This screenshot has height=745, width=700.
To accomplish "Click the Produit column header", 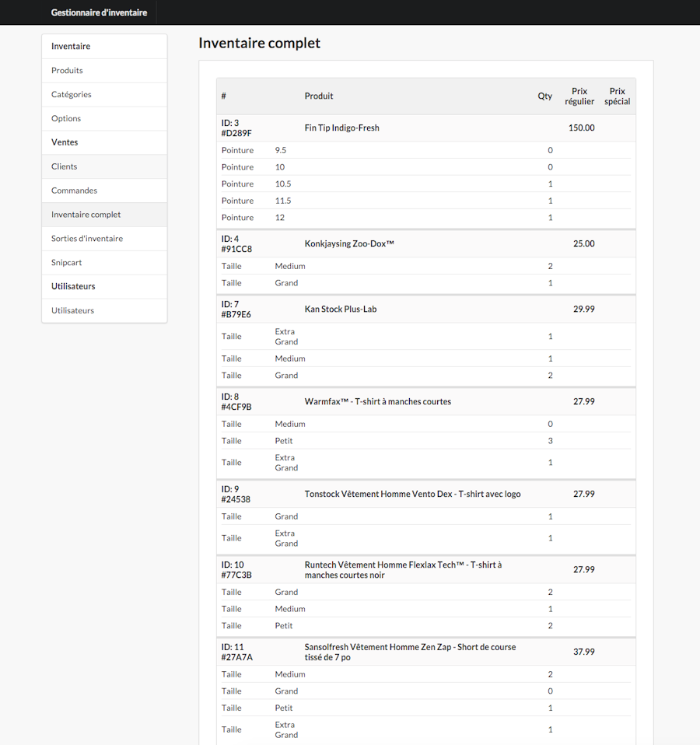I will point(319,96).
